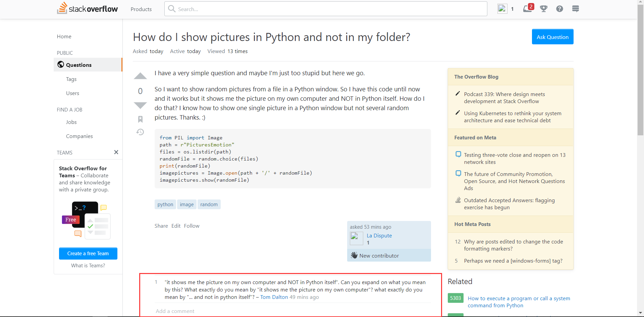Select Questions in the sidebar

88,64
